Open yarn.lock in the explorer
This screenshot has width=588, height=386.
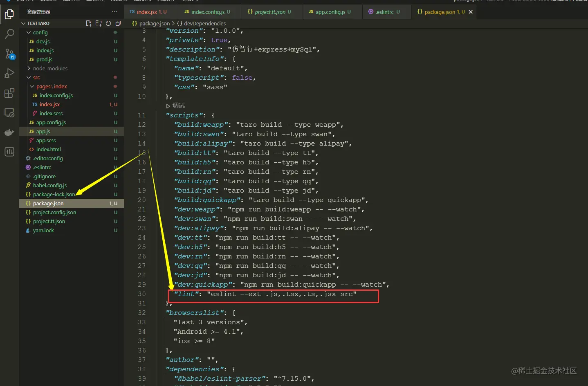click(x=72, y=230)
